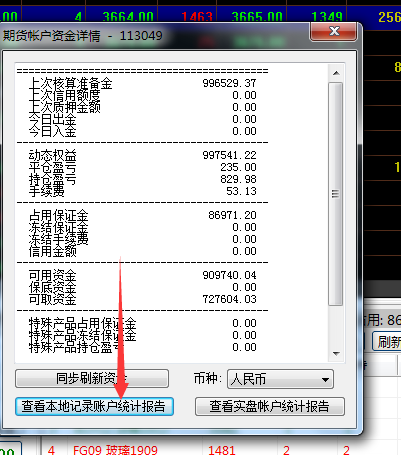The height and width of the screenshot is (455, 401).
Task: Select 平仓盈亏 value 235.00
Action: click(x=238, y=167)
